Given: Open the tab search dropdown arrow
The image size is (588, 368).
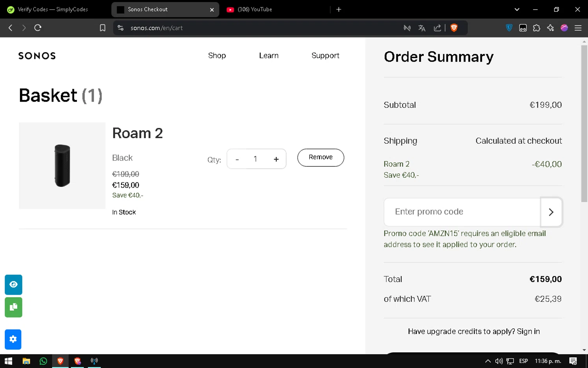Looking at the screenshot, I should click(x=517, y=9).
